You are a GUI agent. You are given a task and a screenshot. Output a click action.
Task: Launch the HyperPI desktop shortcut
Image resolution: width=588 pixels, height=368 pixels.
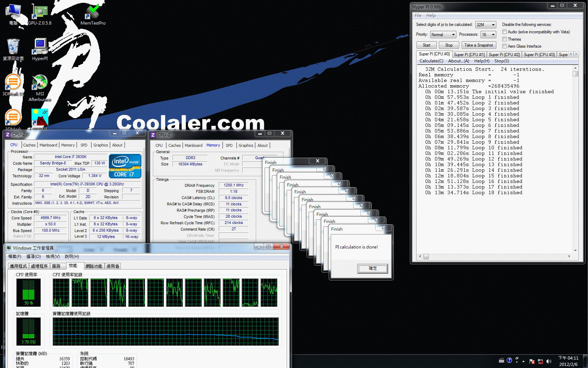click(x=40, y=49)
